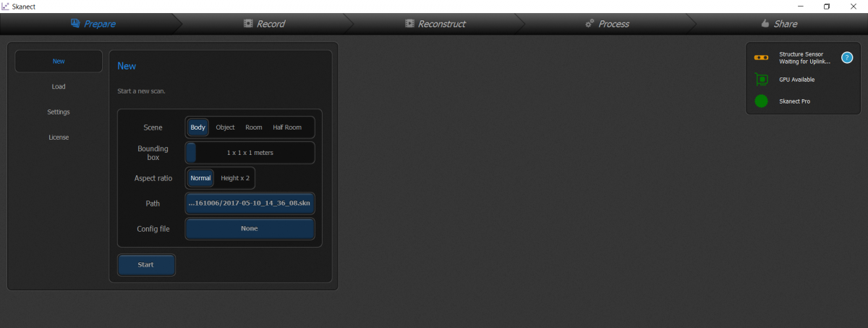Switch to the Record tab
The width and height of the screenshot is (868, 328).
click(264, 24)
